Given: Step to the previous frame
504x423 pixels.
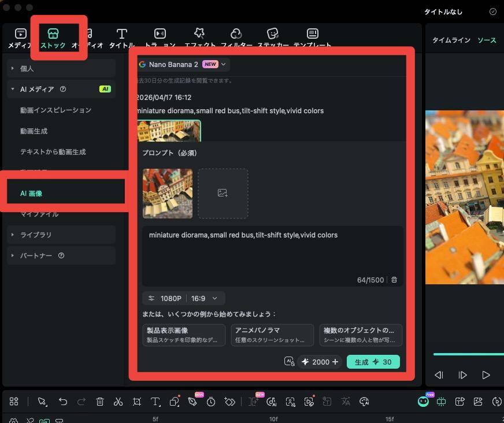Looking at the screenshot, I should coord(439,375).
